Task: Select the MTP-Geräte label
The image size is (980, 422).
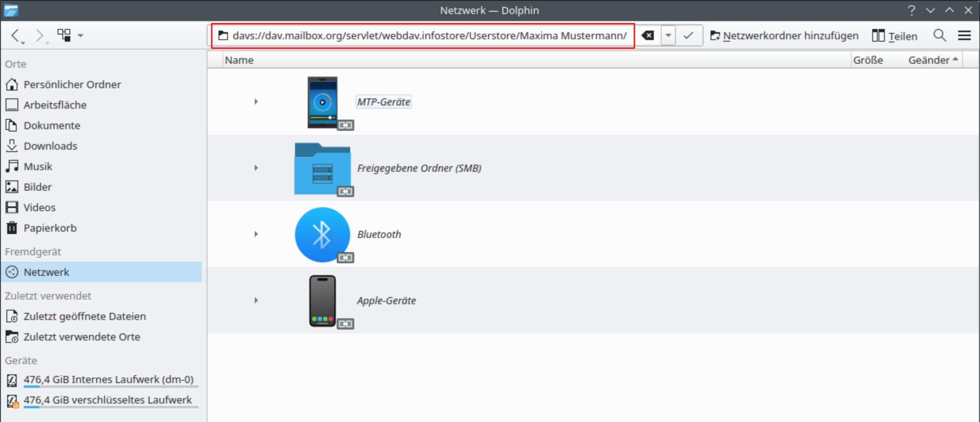Action: (x=384, y=102)
